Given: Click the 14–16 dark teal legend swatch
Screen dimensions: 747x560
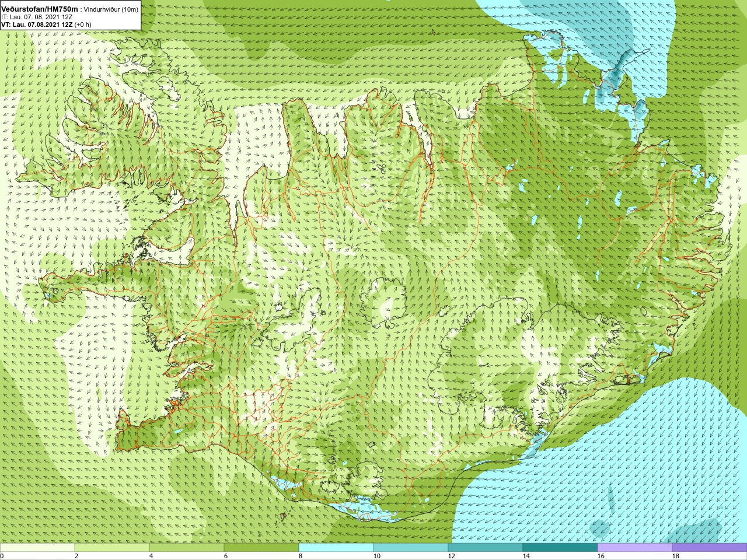Looking at the screenshot, I should pyautogui.click(x=560, y=548).
